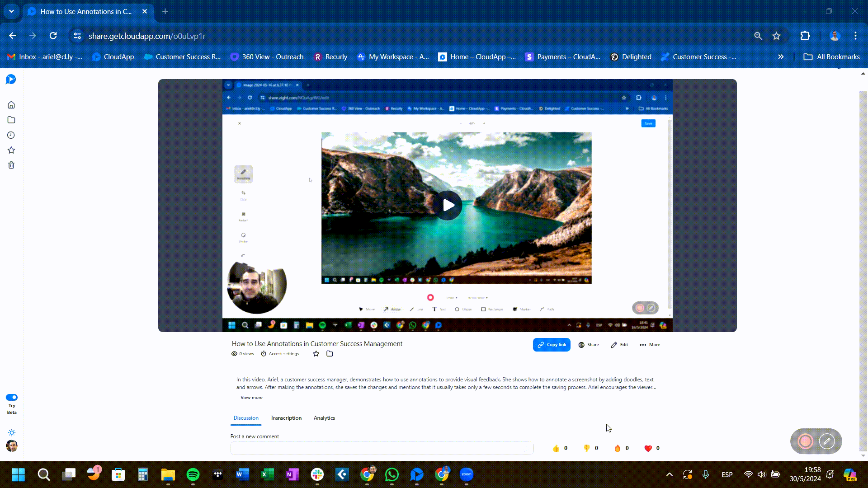Viewport: 868px width, 488px height.
Task: Click the page vertical scrollbar
Action: pos(863,271)
